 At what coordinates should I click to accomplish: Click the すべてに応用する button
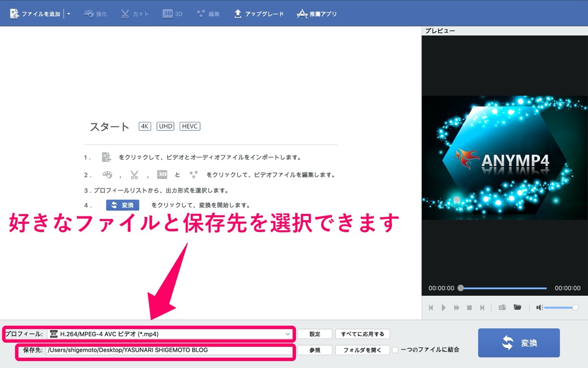tap(363, 334)
